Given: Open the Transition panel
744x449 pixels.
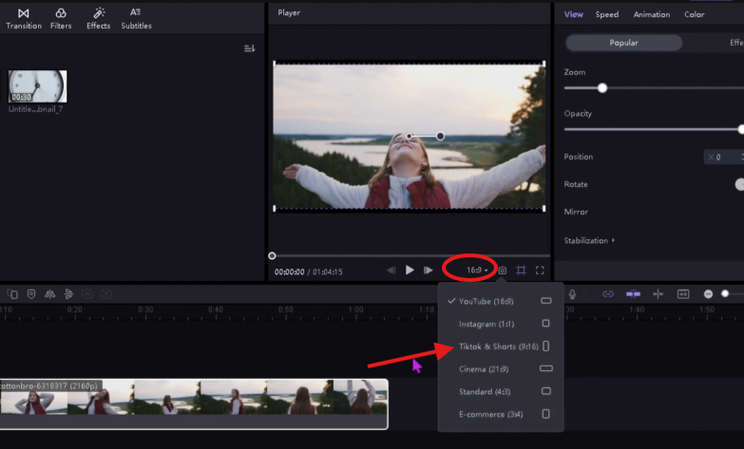Looking at the screenshot, I should point(23,19).
